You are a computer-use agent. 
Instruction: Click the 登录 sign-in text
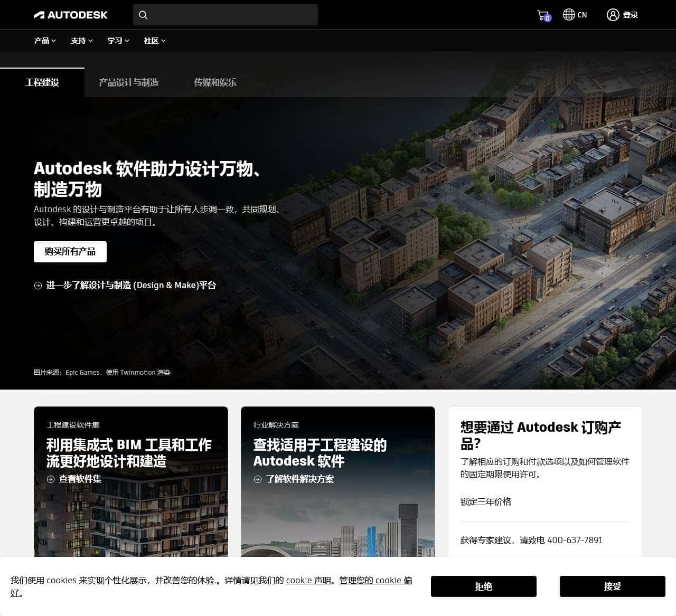pyautogui.click(x=631, y=15)
